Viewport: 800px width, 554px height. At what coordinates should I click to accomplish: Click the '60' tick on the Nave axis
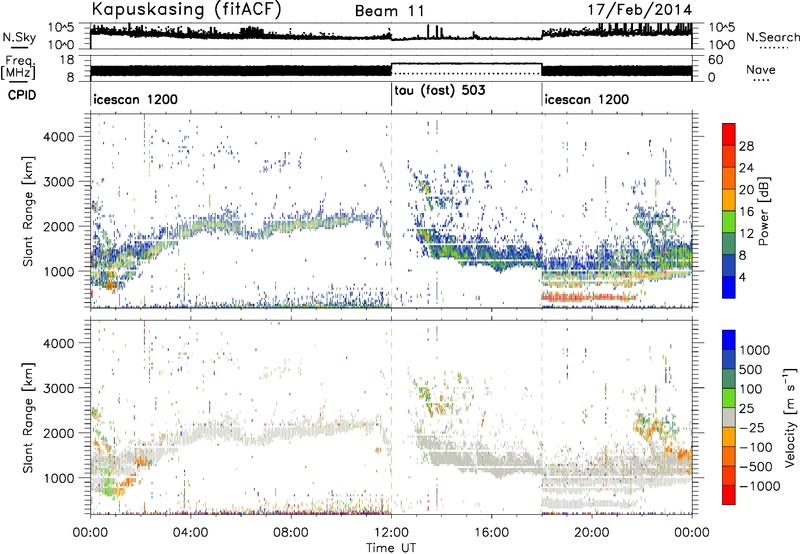click(x=716, y=60)
